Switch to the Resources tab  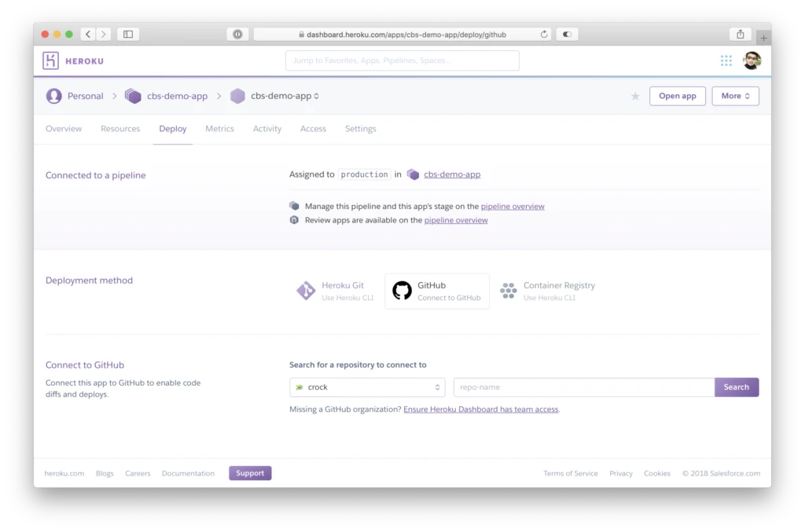click(120, 129)
